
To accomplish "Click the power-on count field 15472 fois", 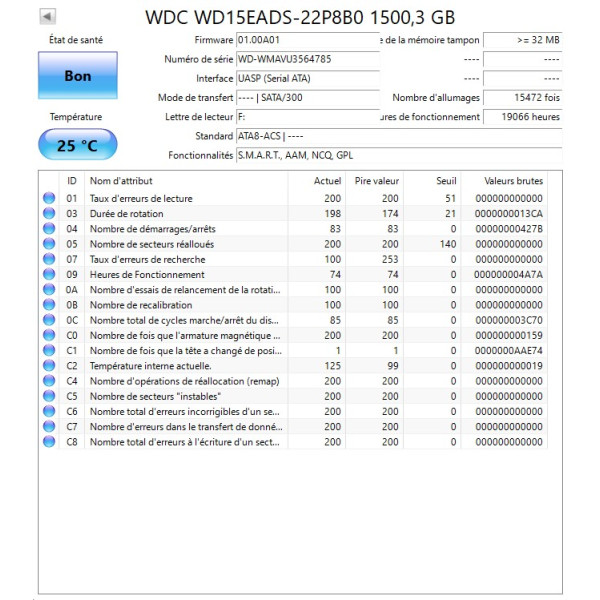I will coord(523,98).
